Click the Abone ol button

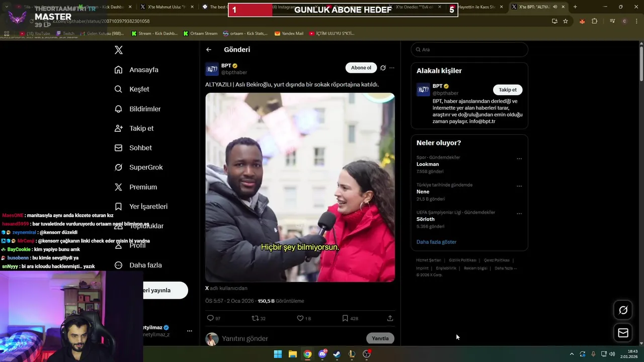(x=361, y=68)
